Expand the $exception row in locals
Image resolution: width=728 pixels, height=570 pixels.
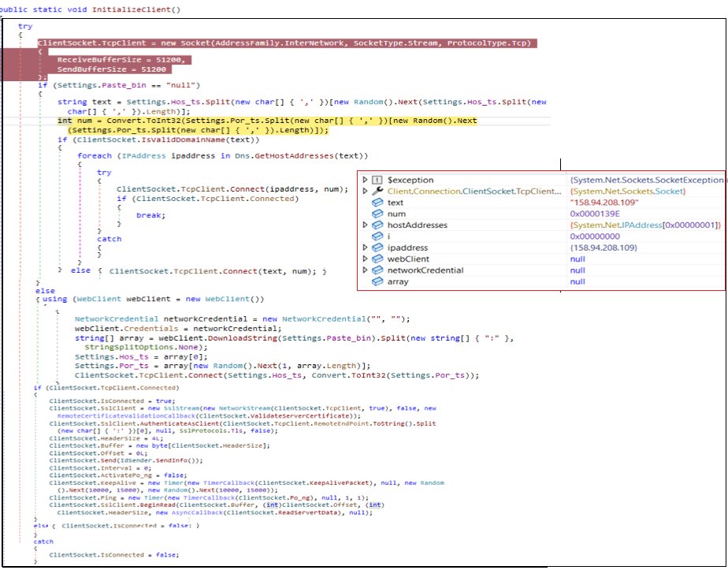pos(365,180)
